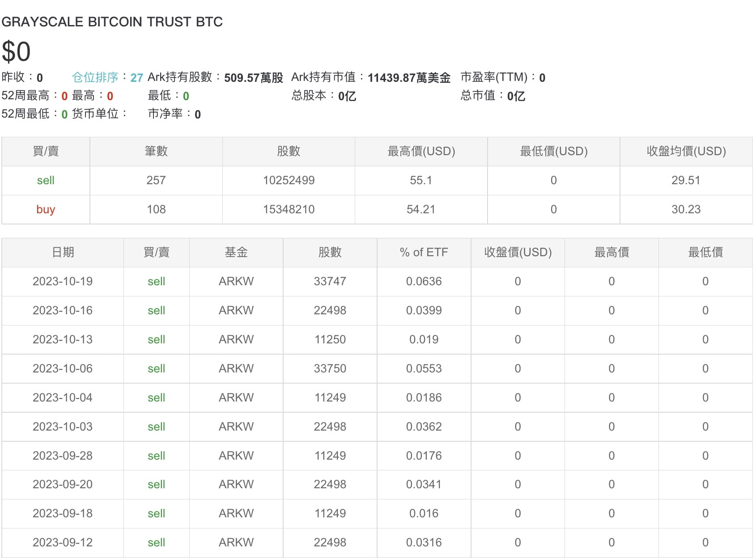Image resolution: width=756 pixels, height=558 pixels.
Task: Click the Ark持有市值 value 11439.87萬美金
Action: (x=410, y=77)
